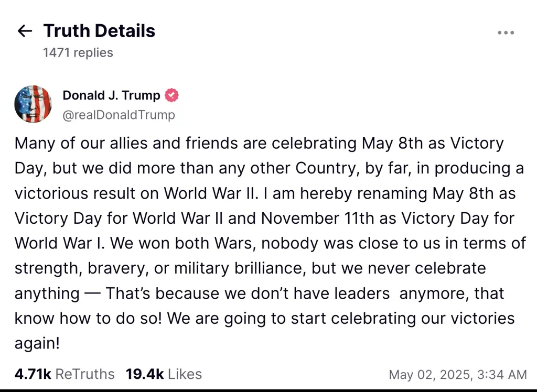Screen dimensions: 537x392
Task: Click the final word "again!" in the post
Action: (37, 343)
